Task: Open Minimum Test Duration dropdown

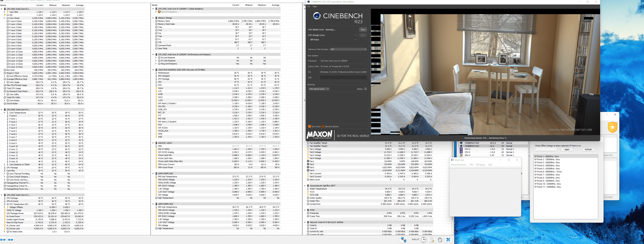Action: pyautogui.click(x=348, y=49)
